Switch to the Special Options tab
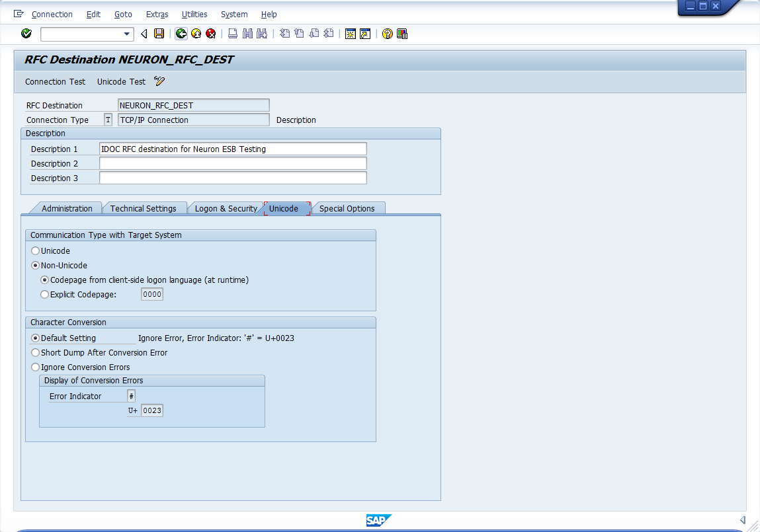Viewport: 760px width, 532px height. [x=347, y=208]
